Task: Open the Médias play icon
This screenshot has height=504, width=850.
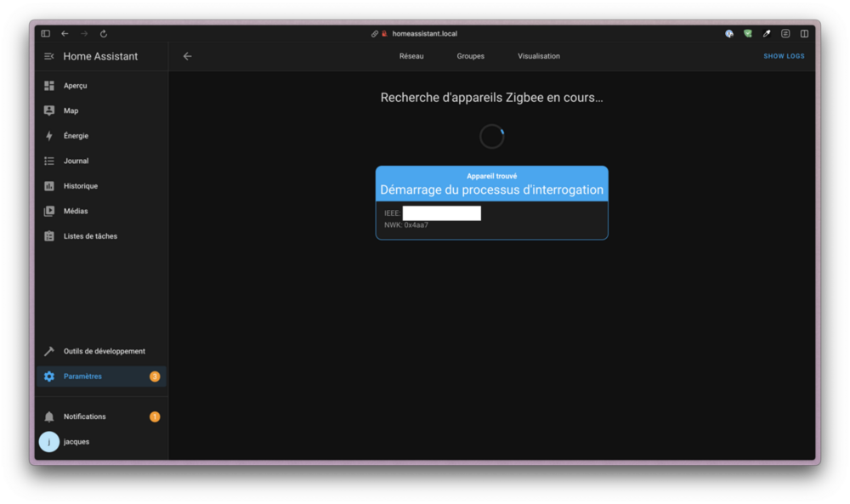Action: click(48, 211)
